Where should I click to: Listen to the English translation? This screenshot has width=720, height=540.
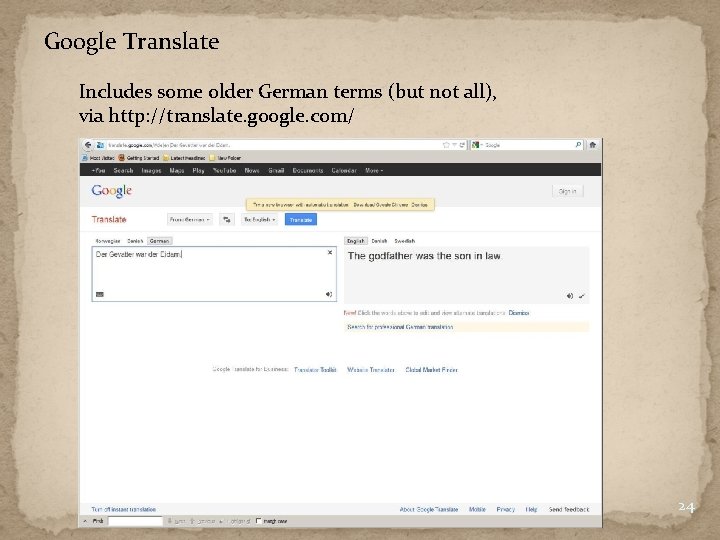coord(569,296)
